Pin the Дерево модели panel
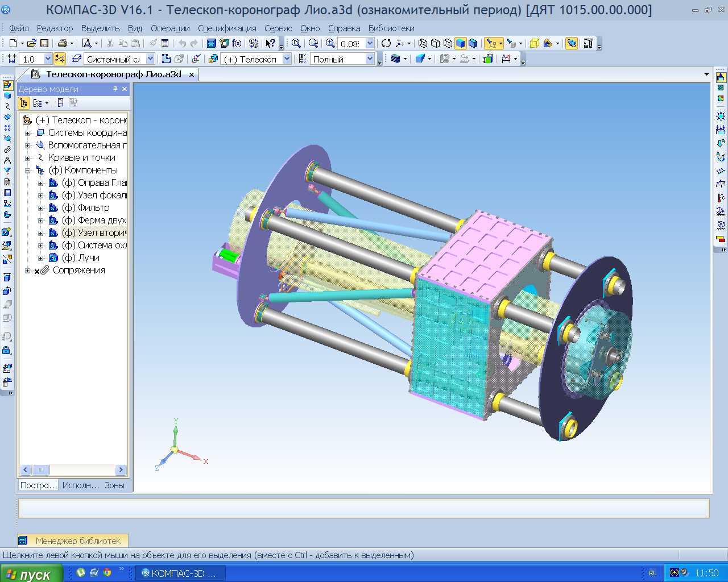 115,89
